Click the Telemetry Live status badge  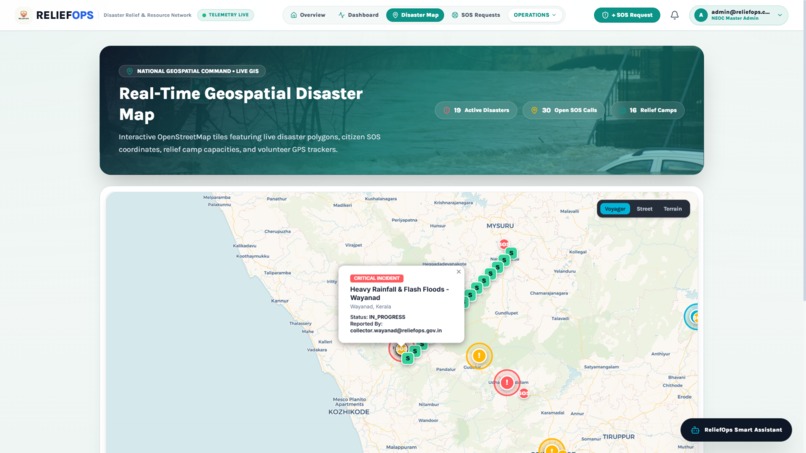click(225, 15)
